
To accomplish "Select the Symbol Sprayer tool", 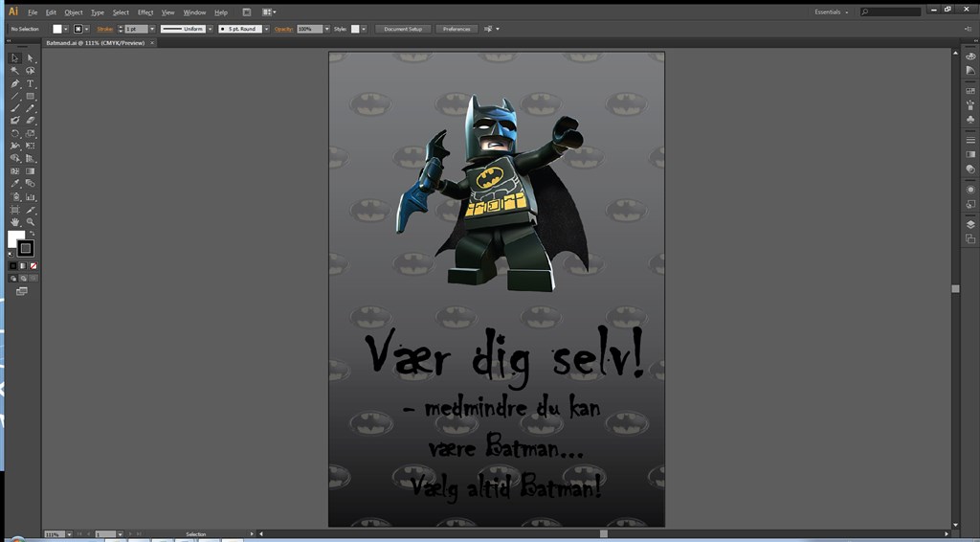I will click(15, 197).
